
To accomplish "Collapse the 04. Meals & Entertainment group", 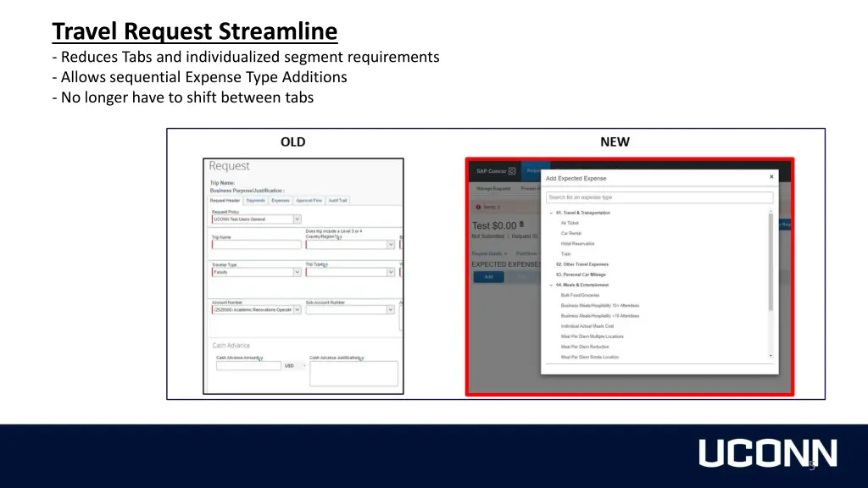I will click(x=551, y=285).
